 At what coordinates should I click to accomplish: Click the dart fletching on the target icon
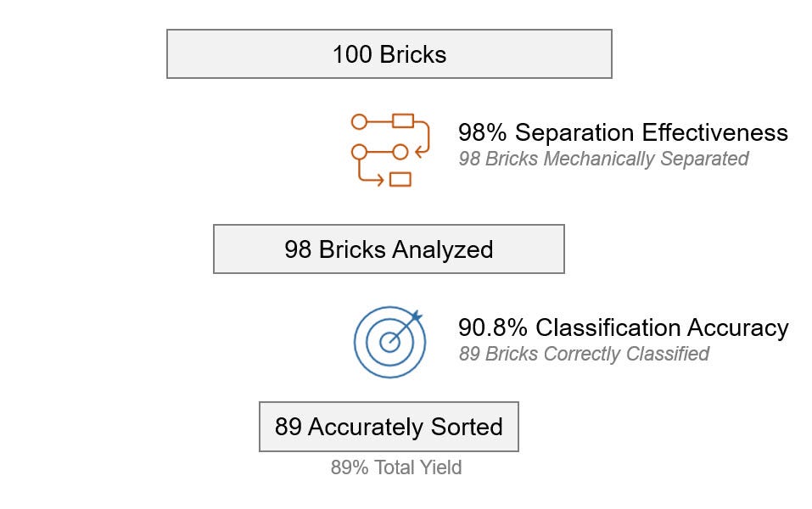coord(417,316)
